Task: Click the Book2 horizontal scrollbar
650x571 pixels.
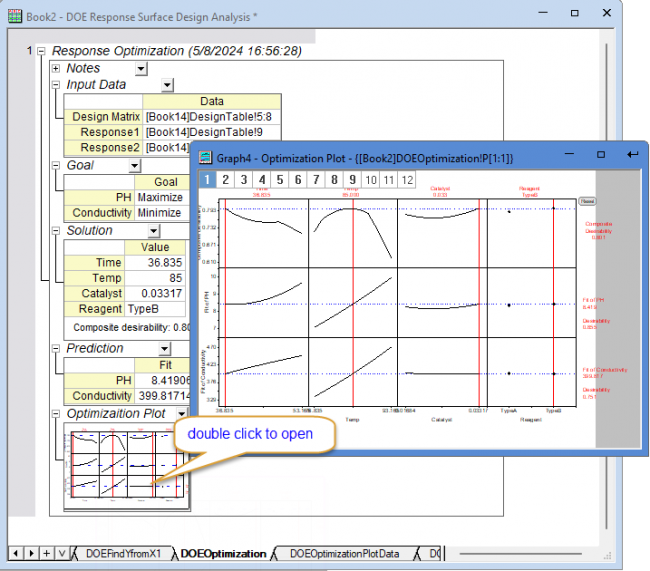Action: click(x=520, y=554)
